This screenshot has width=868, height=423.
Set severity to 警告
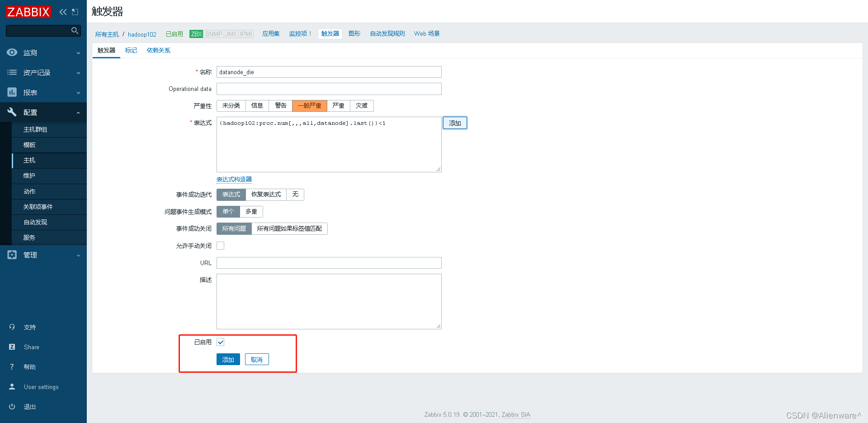click(281, 105)
